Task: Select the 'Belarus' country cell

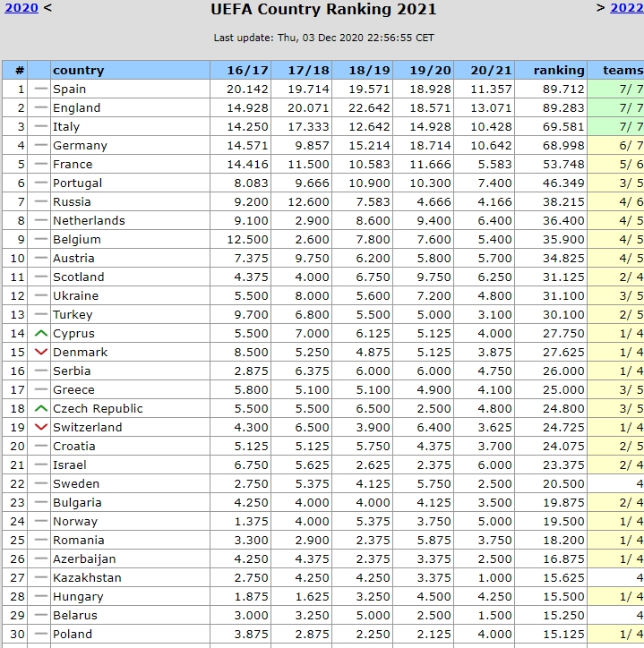Action: 130,616
